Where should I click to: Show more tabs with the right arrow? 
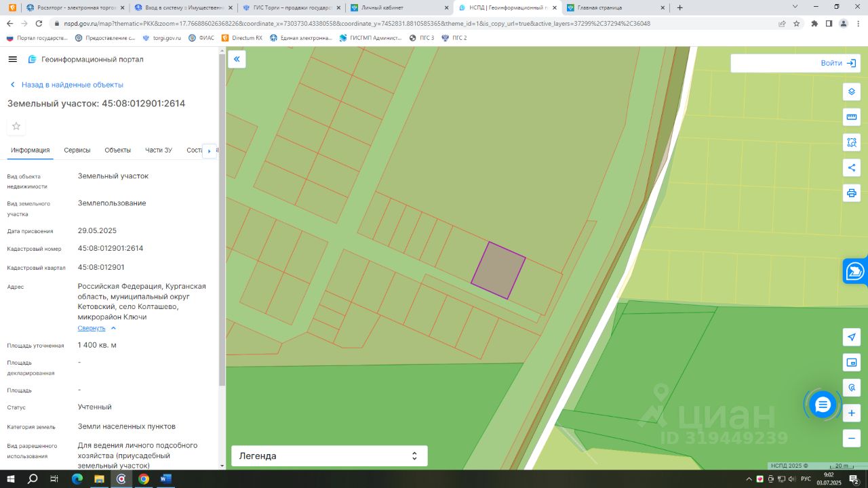point(209,150)
